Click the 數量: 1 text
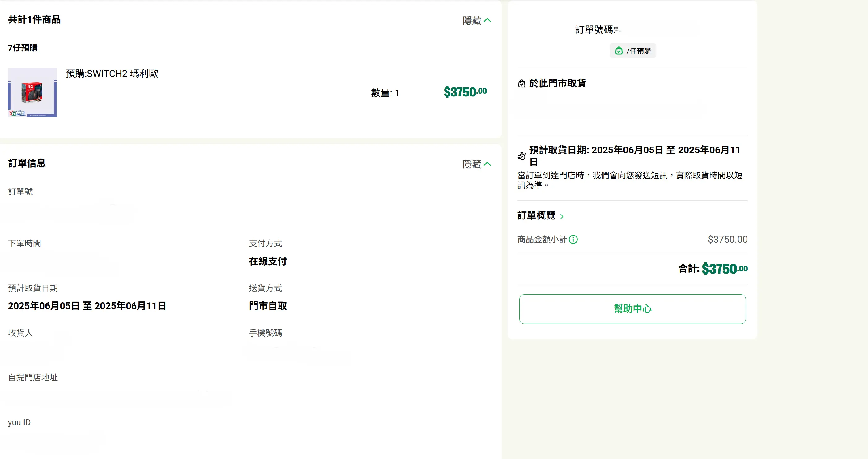This screenshot has height=459, width=868. [385, 93]
